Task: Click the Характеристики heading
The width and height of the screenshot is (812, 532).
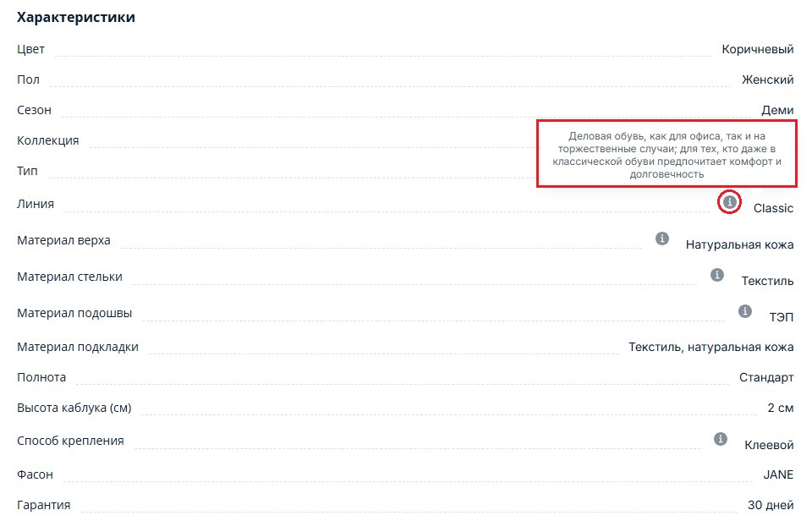Action: pyautogui.click(x=76, y=17)
